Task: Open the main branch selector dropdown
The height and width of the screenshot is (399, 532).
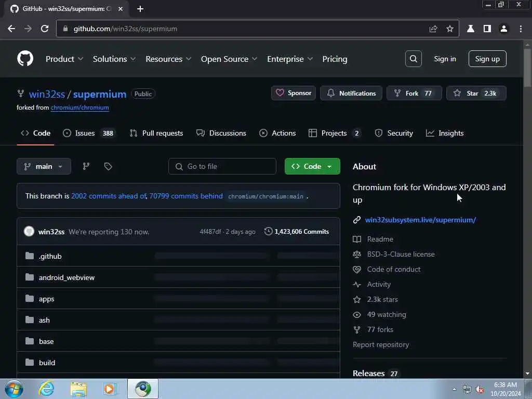Action: point(44,166)
